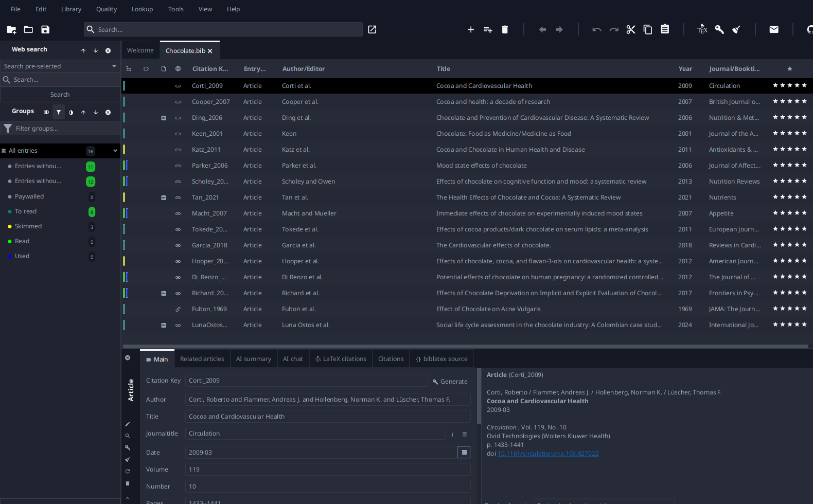Click the New library icon
Viewport: 813px width, 504px height.
11,30
